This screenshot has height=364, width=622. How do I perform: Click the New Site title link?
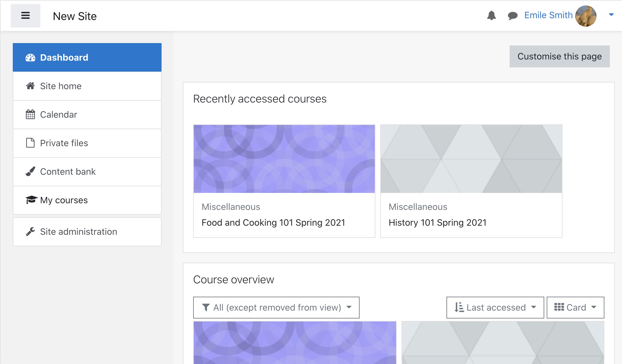75,16
